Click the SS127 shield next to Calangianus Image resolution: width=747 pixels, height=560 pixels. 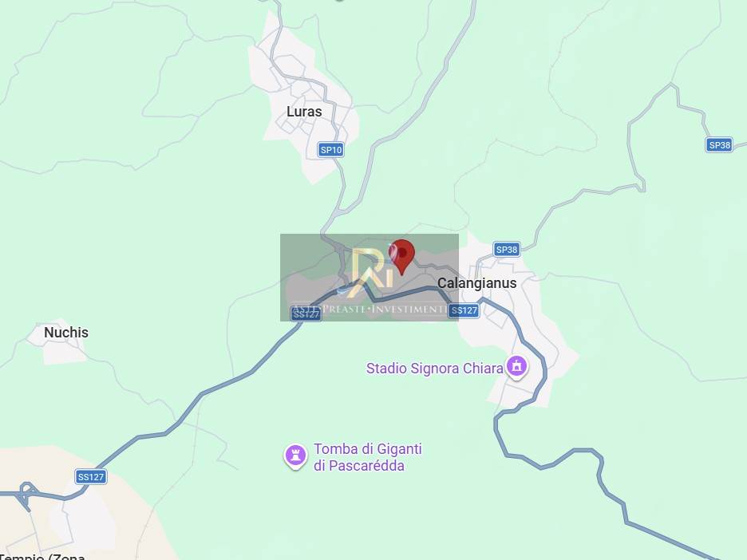[x=464, y=310]
